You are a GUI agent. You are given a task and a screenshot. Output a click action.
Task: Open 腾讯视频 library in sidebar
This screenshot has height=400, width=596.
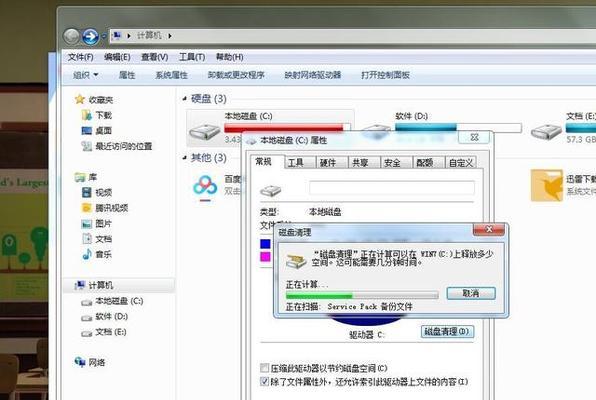point(105,208)
